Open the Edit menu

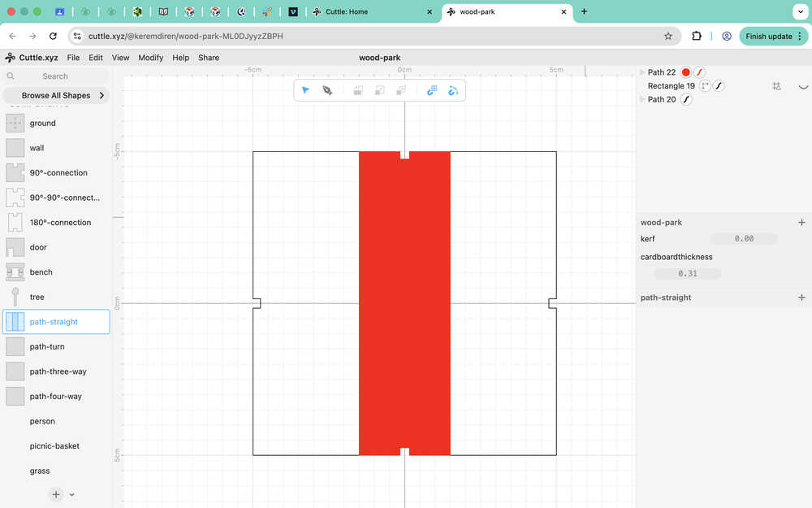(95, 58)
